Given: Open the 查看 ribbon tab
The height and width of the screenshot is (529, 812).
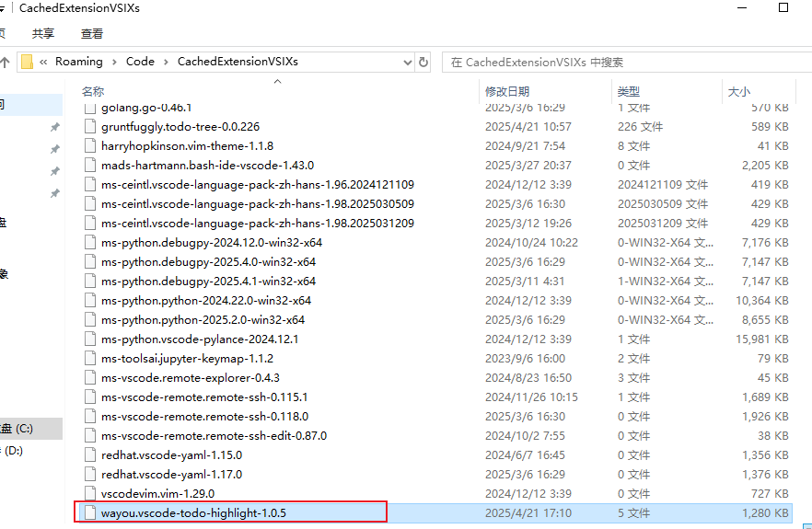Looking at the screenshot, I should coord(92,34).
